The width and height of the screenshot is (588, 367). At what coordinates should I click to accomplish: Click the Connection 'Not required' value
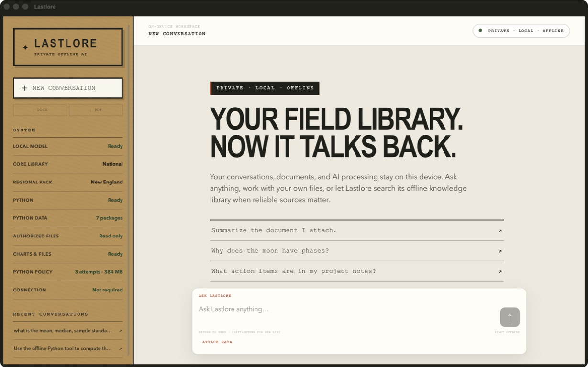(x=108, y=290)
